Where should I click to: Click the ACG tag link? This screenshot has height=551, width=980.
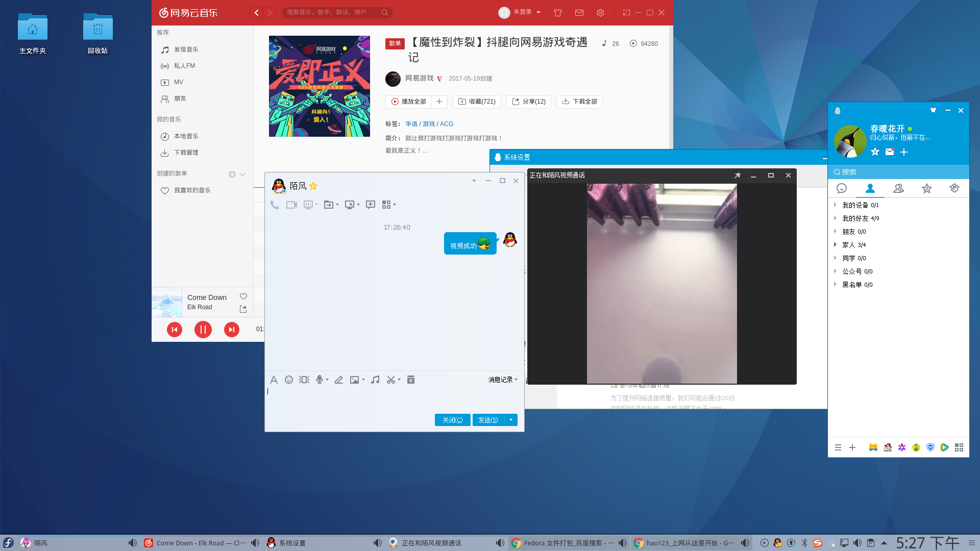(447, 124)
